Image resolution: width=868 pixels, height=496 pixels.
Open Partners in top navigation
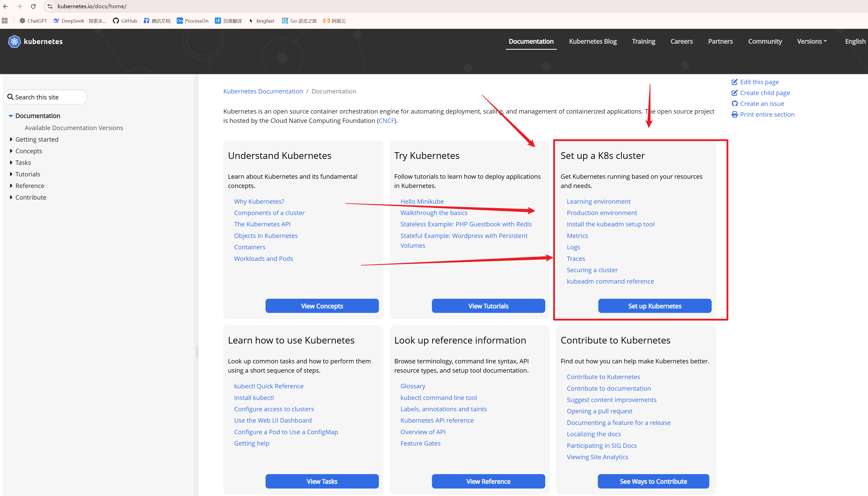[720, 41]
